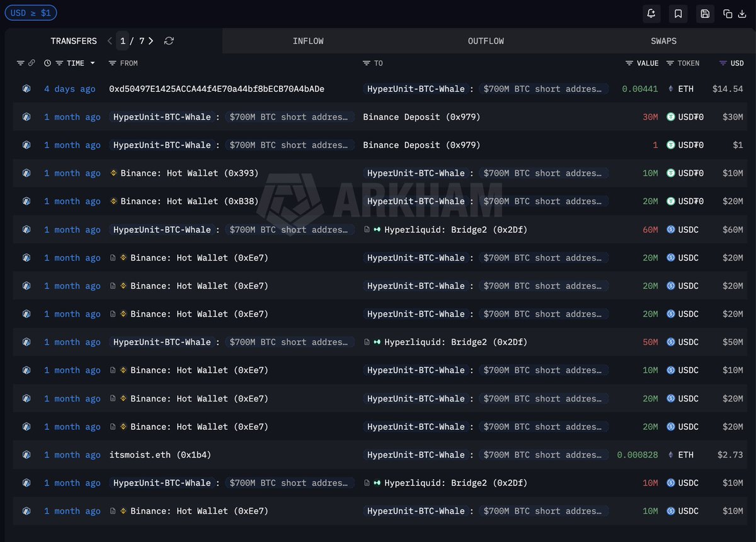Click the USD ≥ $1 filter chip

[x=31, y=13]
